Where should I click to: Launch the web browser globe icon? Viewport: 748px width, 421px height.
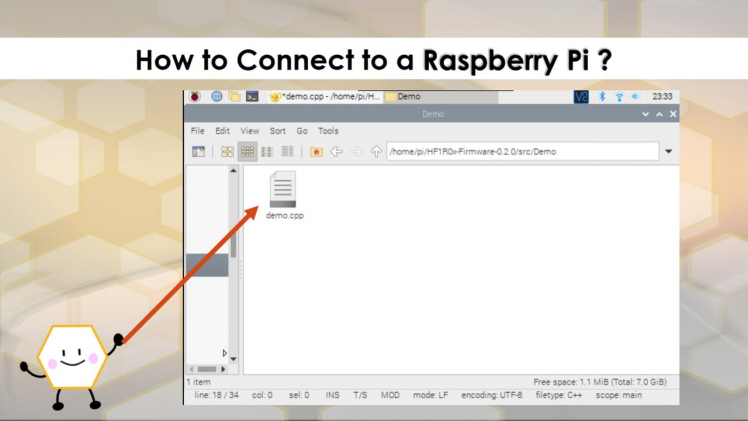point(217,96)
